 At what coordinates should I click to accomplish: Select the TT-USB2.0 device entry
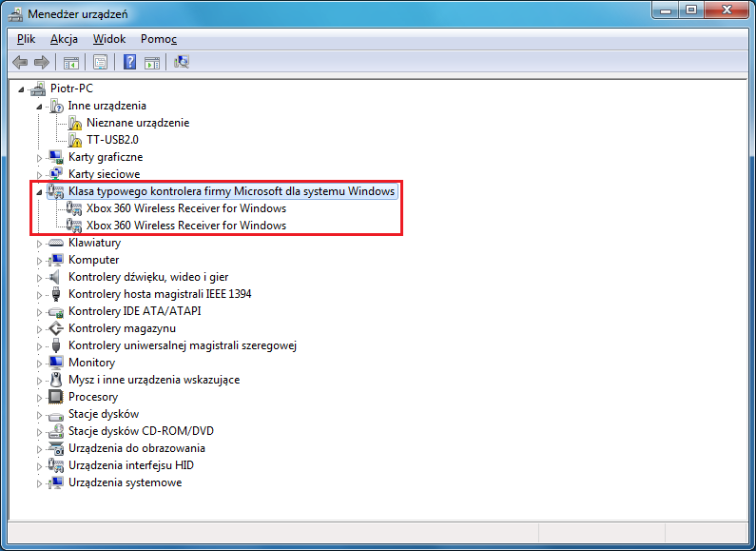[112, 140]
